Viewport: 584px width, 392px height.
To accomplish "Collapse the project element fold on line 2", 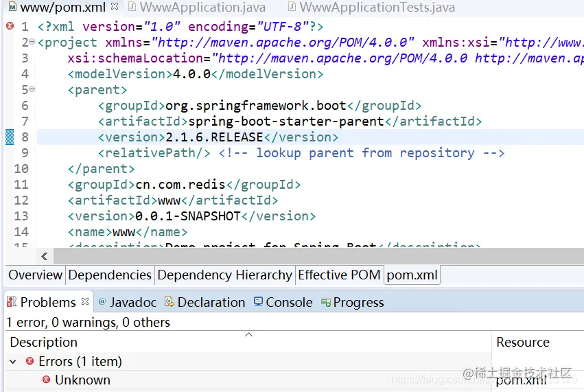I will click(x=32, y=42).
